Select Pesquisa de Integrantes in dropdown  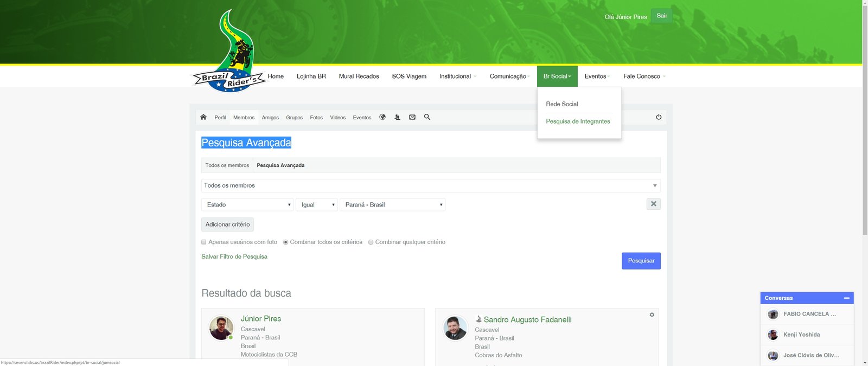click(x=578, y=121)
